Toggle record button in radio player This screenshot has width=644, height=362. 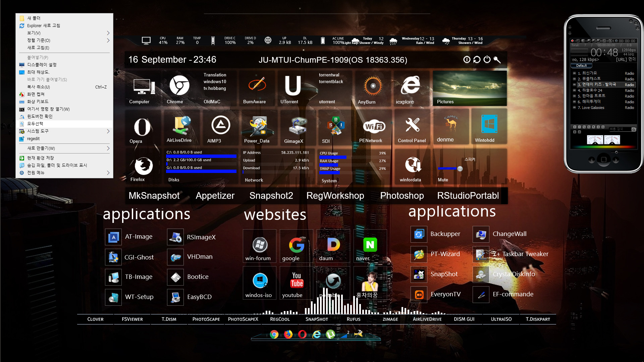tap(572, 41)
